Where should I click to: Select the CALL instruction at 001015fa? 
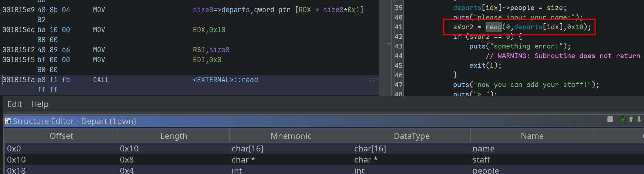pyautogui.click(x=101, y=80)
